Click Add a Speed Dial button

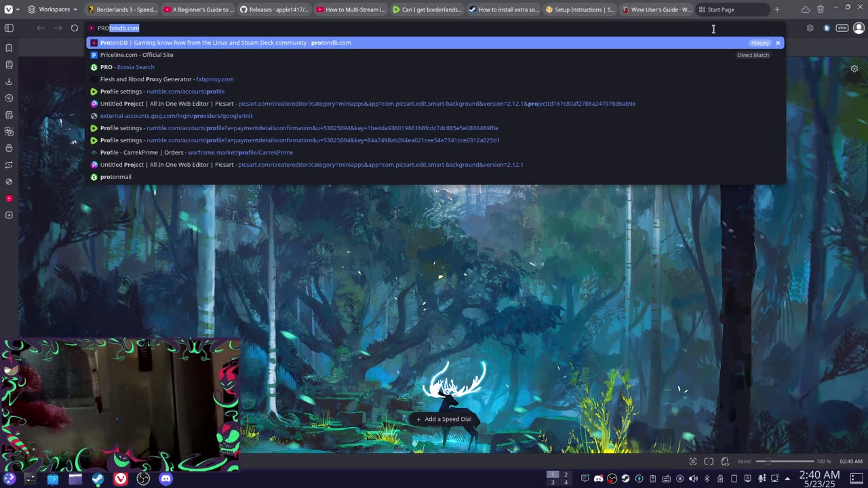pos(443,419)
